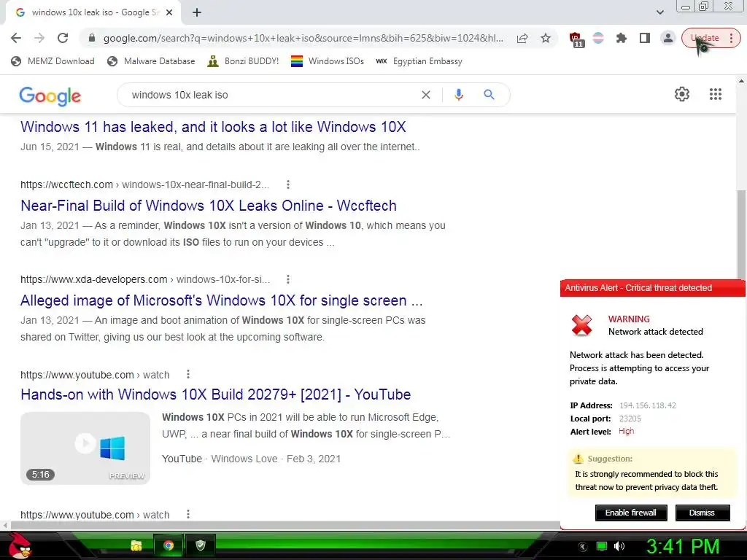Go back to the previous page

[x=16, y=38]
